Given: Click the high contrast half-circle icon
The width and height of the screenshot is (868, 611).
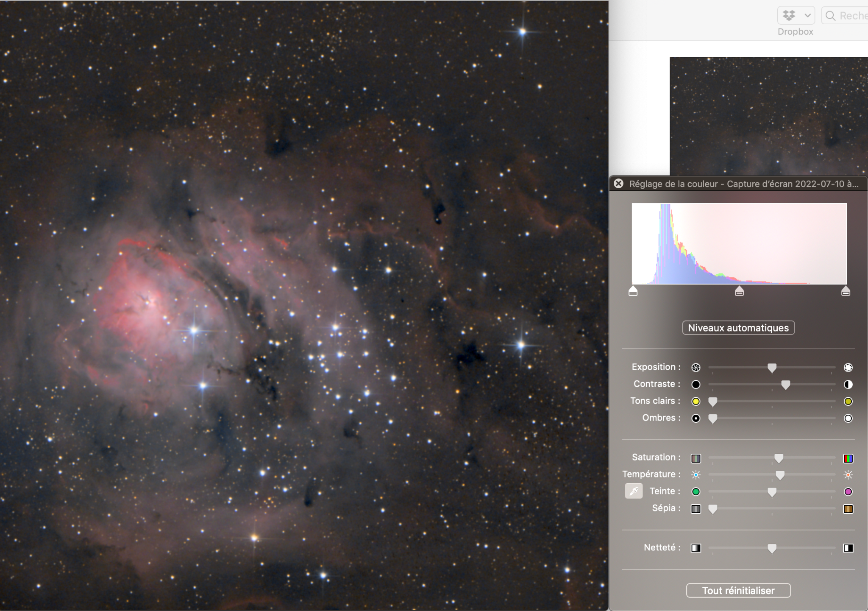Looking at the screenshot, I should click(x=848, y=385).
